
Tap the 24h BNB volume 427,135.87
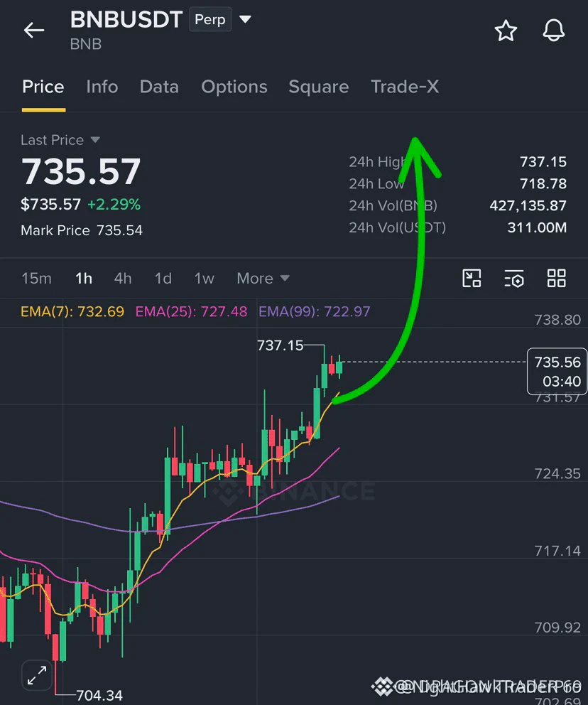[x=528, y=205]
